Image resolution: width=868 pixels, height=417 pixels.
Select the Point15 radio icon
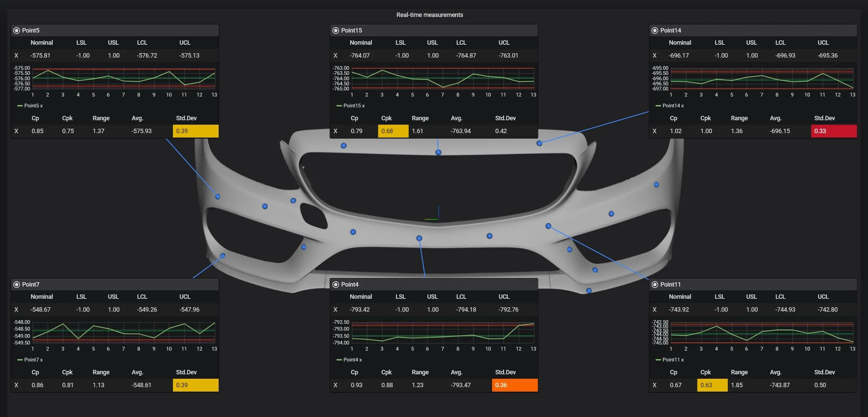336,30
